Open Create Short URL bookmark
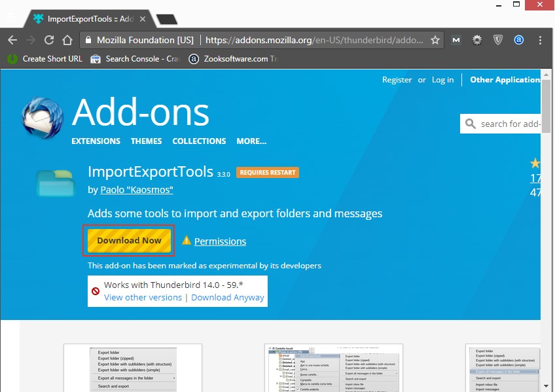This screenshot has width=555, height=392. [45, 59]
